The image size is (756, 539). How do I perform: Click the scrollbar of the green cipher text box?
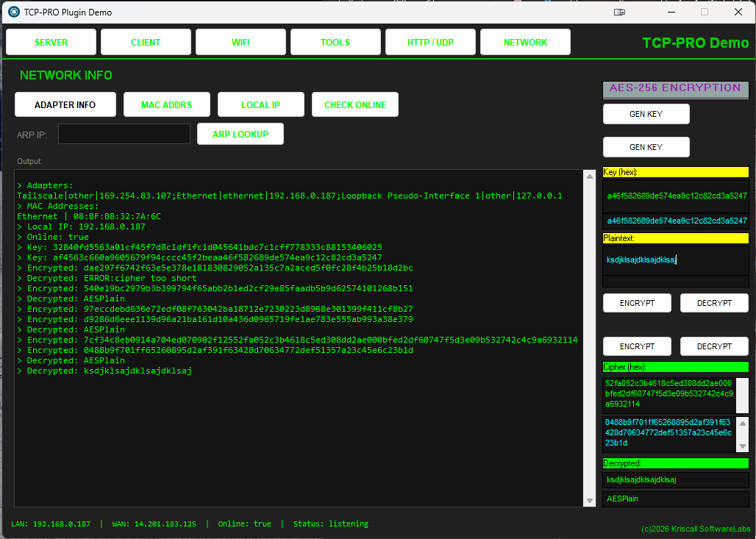[x=742, y=395]
